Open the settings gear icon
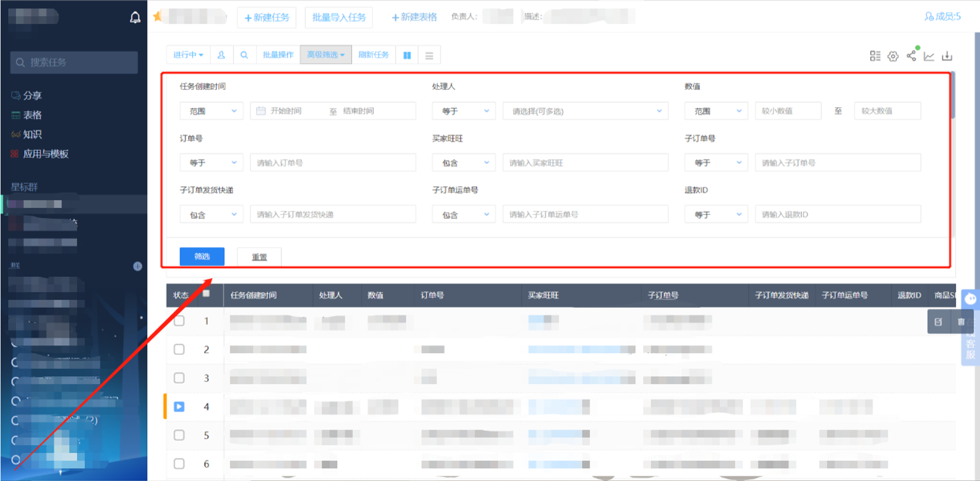This screenshot has width=980, height=481. click(893, 56)
